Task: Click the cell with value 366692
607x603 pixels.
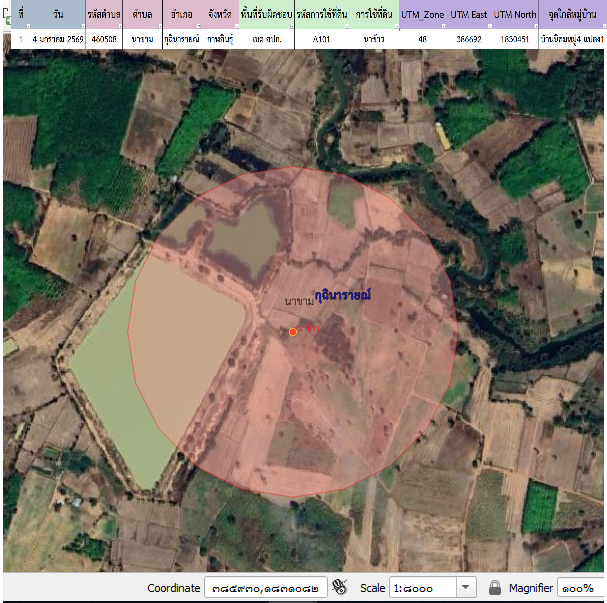Action: [x=468, y=39]
